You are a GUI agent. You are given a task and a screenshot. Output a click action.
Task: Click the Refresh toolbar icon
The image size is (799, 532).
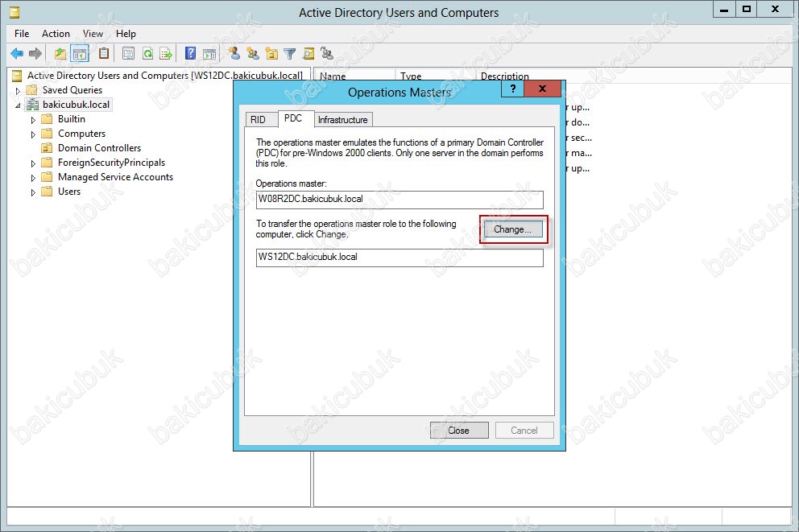[x=147, y=53]
